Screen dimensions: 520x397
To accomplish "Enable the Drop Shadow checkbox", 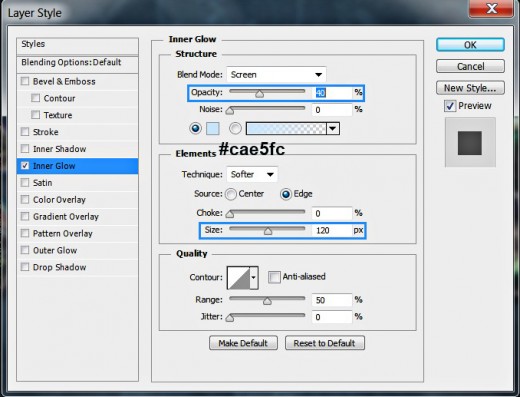I will click(x=25, y=267).
